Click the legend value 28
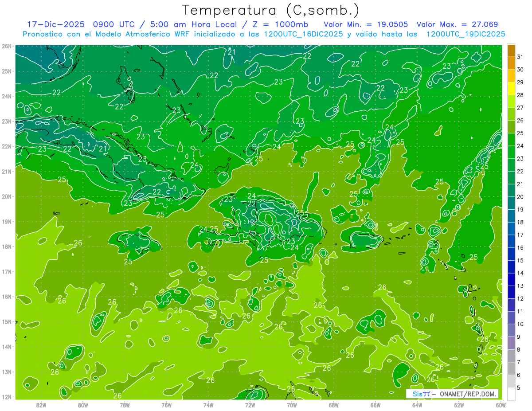This screenshot has height=411, width=532. click(x=520, y=95)
